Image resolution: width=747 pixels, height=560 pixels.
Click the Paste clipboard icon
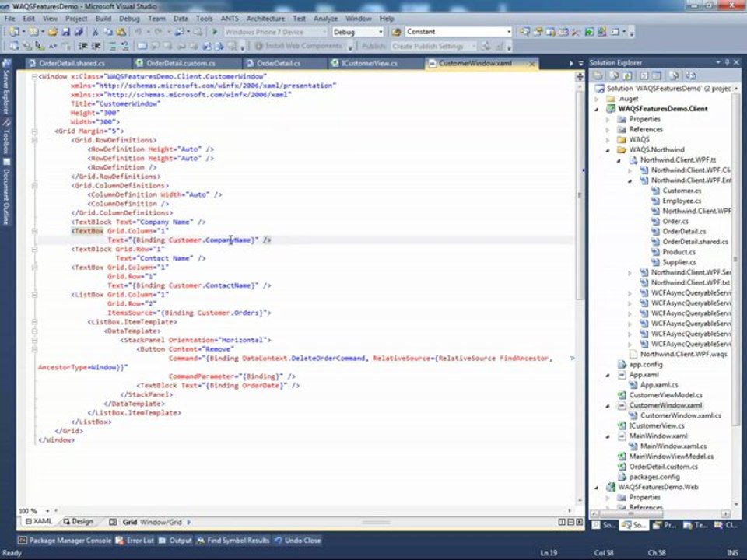121,32
